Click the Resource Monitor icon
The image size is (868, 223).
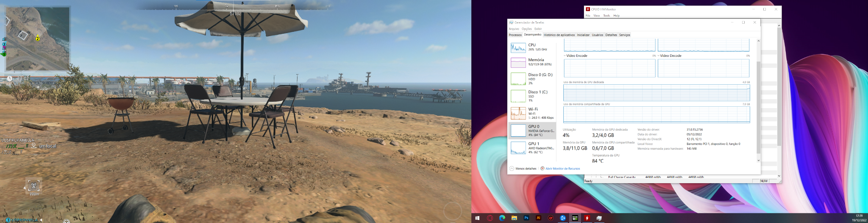click(542, 168)
